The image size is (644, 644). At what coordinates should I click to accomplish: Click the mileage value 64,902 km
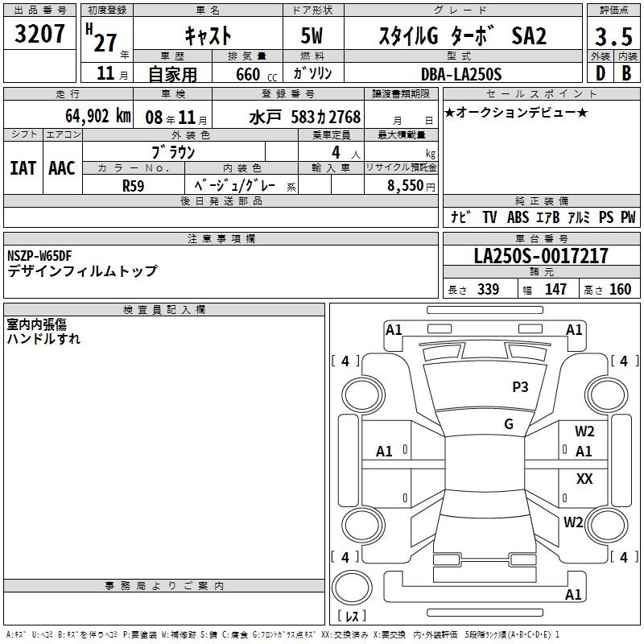pyautogui.click(x=98, y=116)
